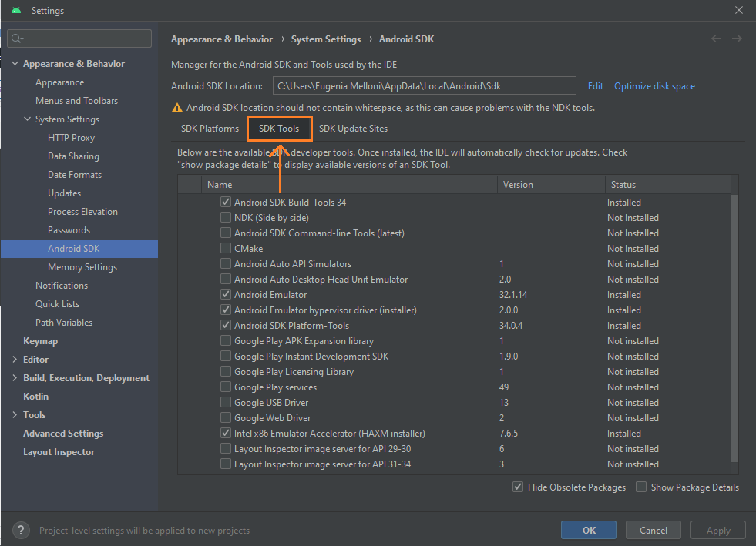Click the Android SDK Location path field

[x=425, y=85]
